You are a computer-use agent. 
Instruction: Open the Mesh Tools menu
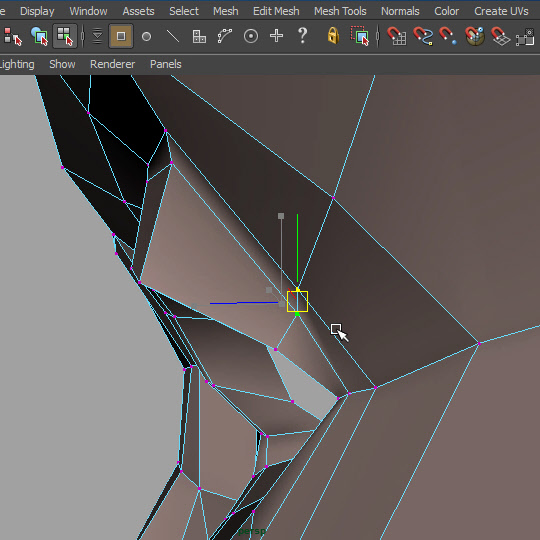(340, 11)
